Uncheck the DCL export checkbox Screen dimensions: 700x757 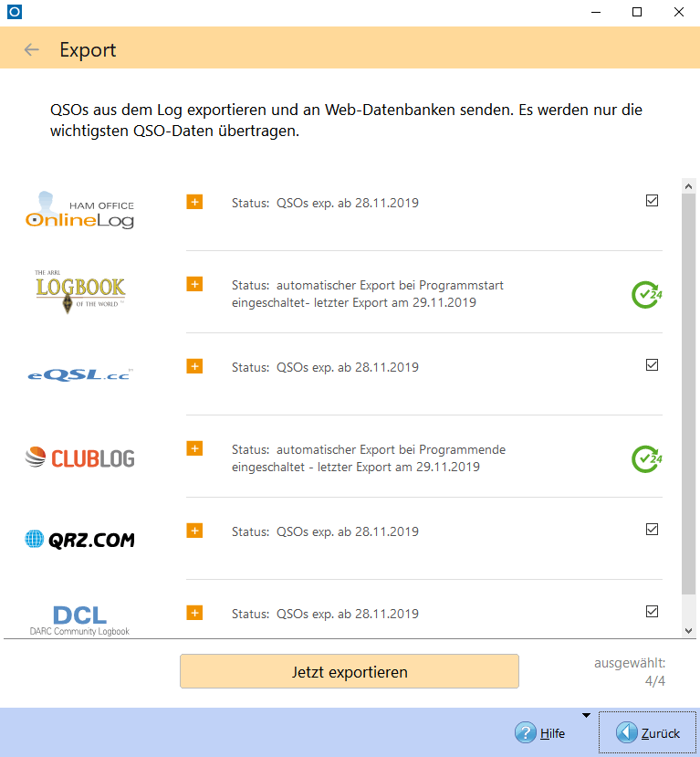coord(652,611)
